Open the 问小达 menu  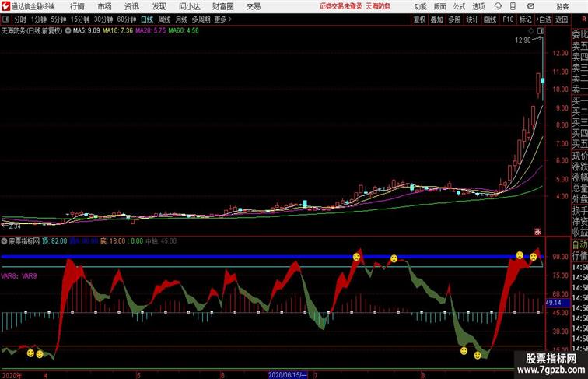(x=189, y=6)
